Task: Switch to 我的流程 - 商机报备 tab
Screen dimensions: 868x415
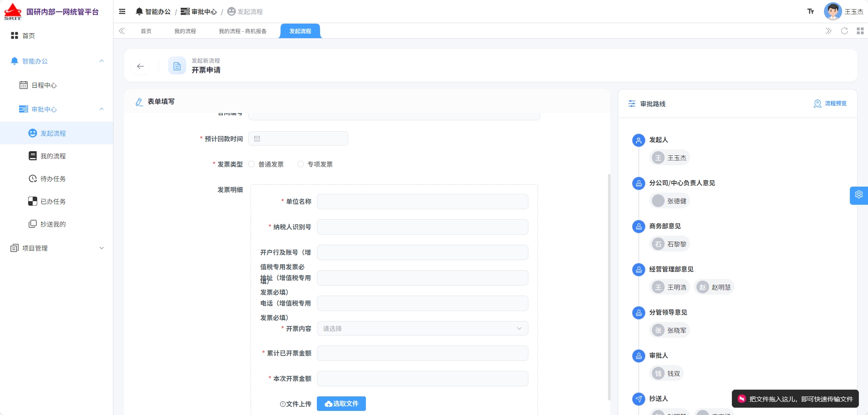Action: click(x=242, y=31)
